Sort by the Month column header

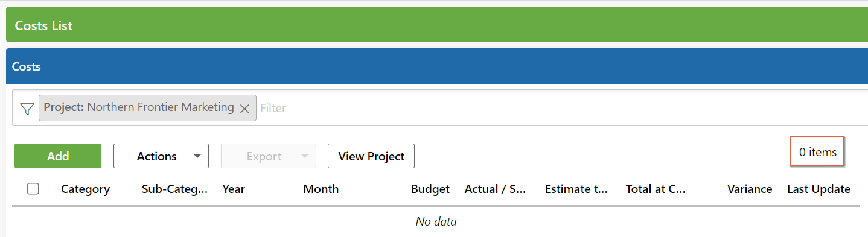(321, 189)
